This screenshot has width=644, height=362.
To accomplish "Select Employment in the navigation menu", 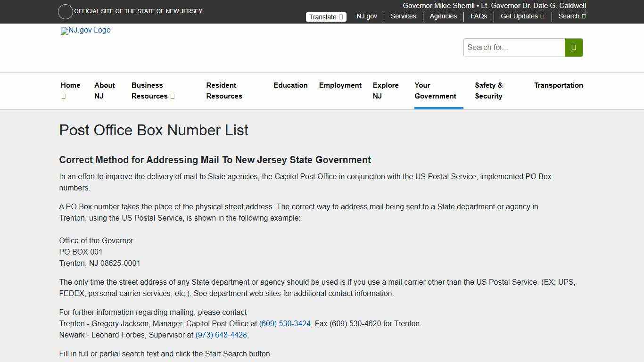I will (340, 85).
